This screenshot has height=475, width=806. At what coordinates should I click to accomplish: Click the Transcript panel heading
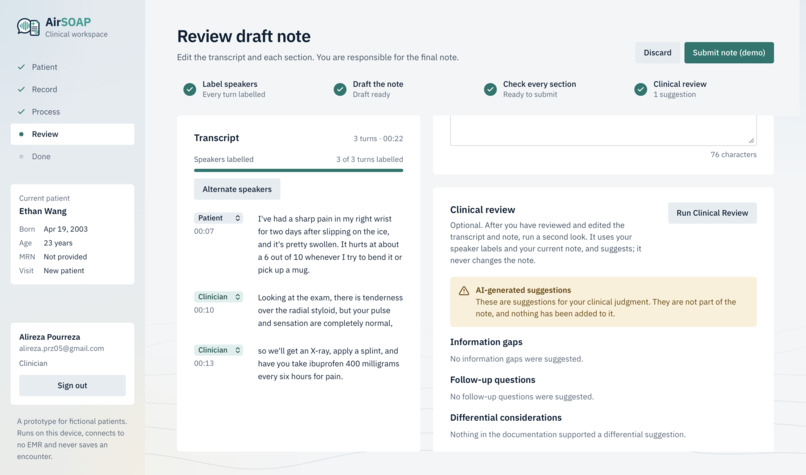[x=216, y=138]
